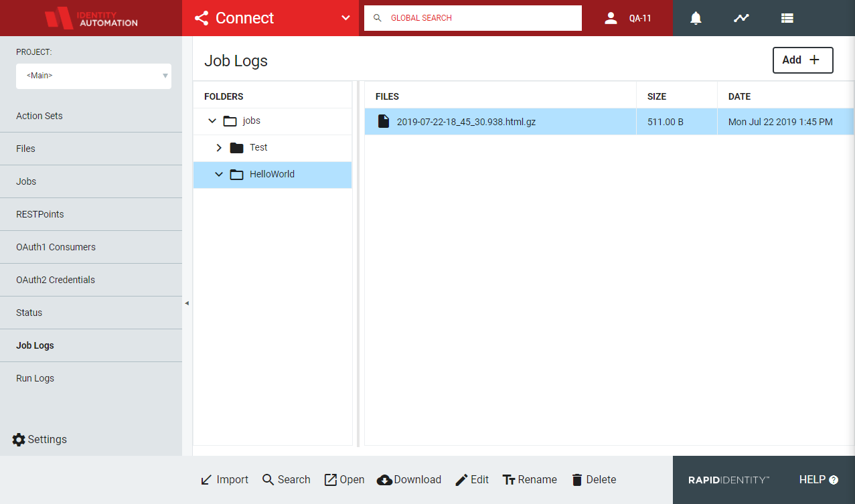Viewport: 855px width, 504px height.
Task: Open the notifications bell
Action: 696,18
